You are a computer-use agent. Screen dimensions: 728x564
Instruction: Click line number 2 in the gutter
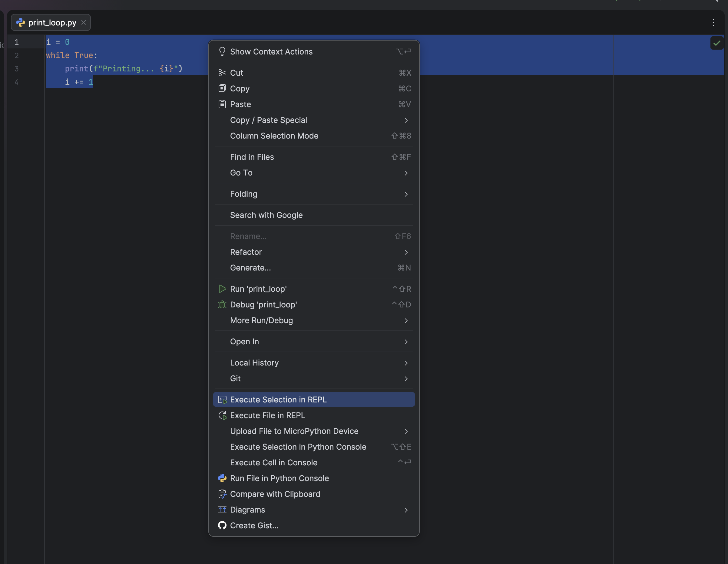(17, 56)
